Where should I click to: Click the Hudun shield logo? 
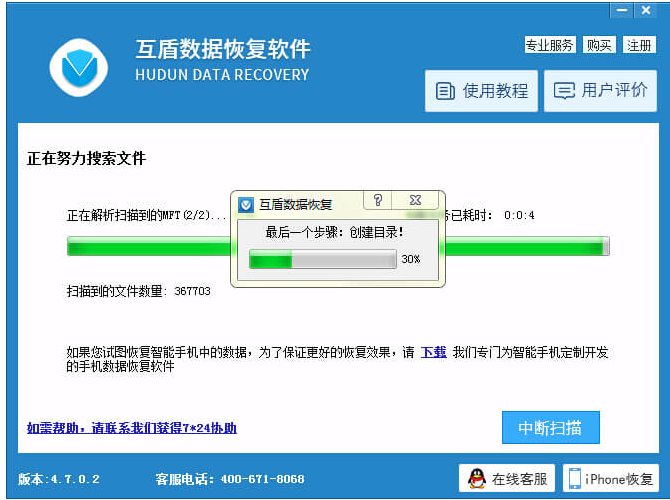[78, 65]
